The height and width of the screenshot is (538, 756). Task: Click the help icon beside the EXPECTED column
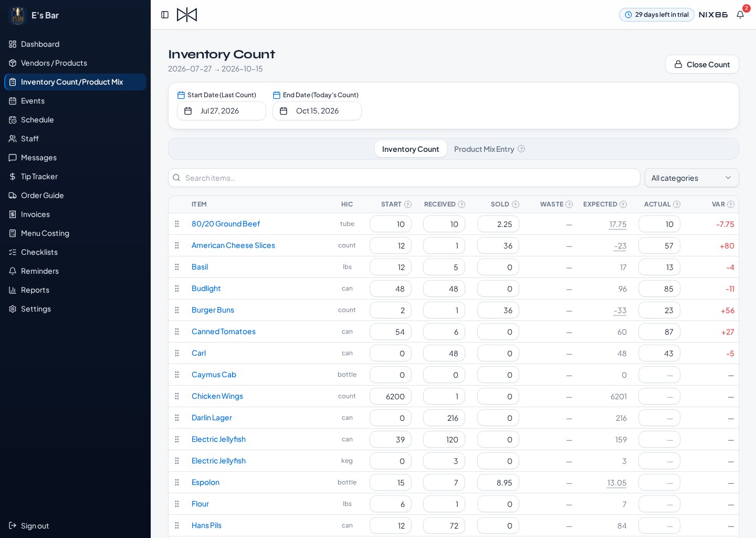(x=623, y=204)
